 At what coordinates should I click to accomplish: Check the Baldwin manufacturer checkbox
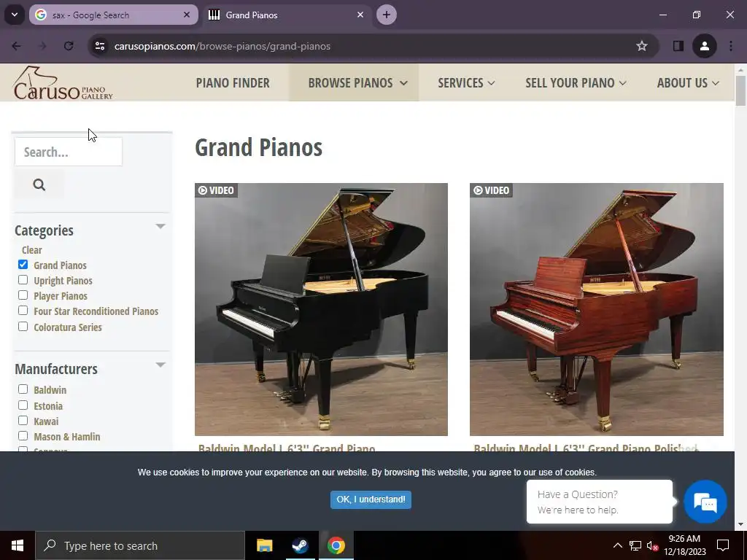[23, 389]
